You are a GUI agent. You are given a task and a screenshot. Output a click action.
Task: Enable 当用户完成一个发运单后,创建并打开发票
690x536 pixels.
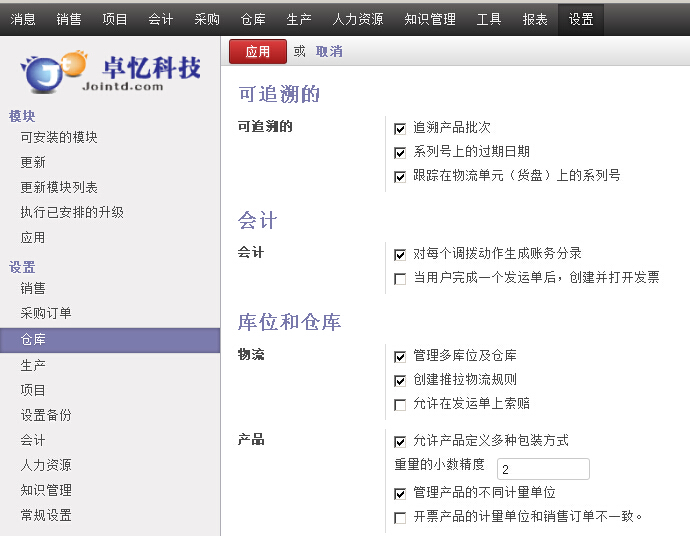400,279
